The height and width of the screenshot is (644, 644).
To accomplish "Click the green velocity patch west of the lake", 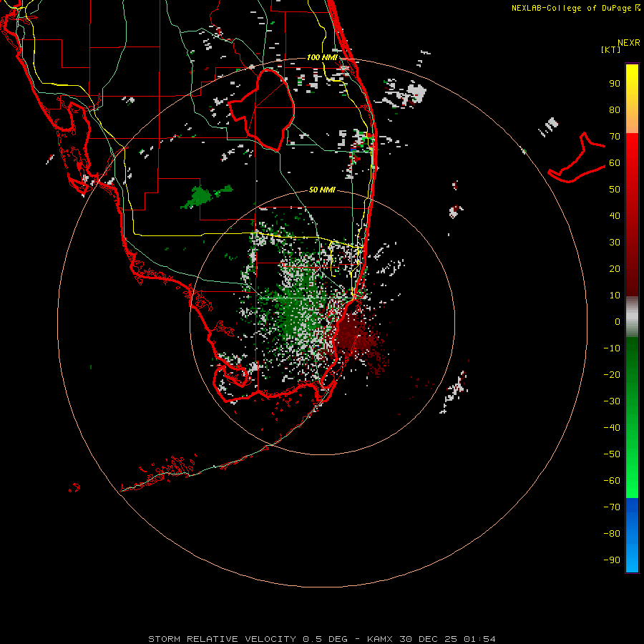I will (205, 197).
